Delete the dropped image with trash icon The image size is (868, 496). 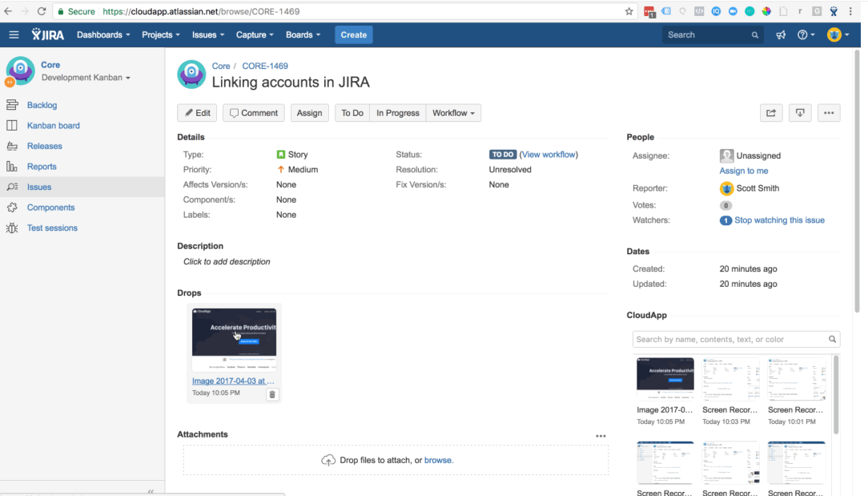271,394
